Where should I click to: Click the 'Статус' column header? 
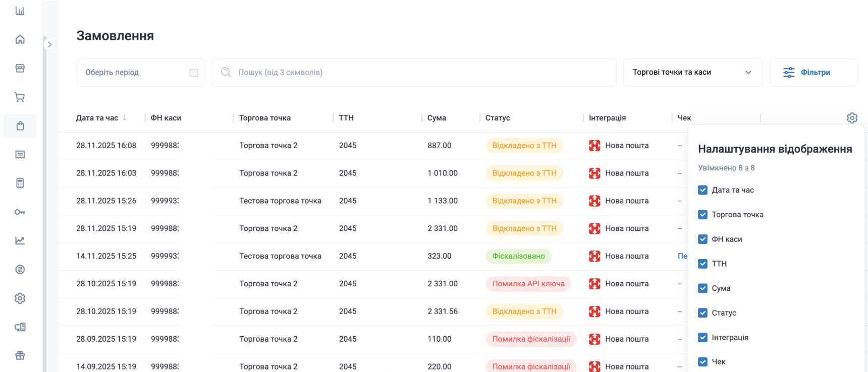[498, 118]
